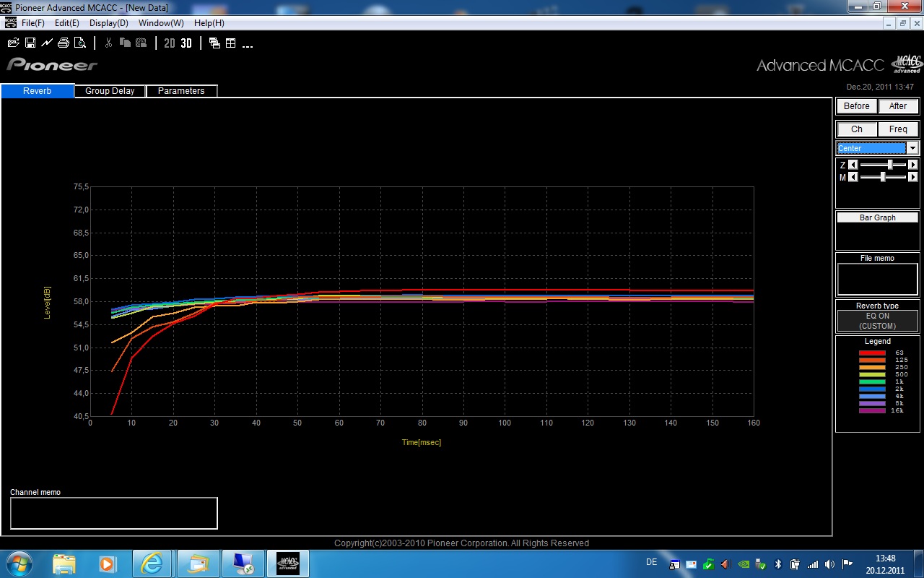The height and width of the screenshot is (578, 924).
Task: Click the cascade windows icon
Action: (214, 43)
